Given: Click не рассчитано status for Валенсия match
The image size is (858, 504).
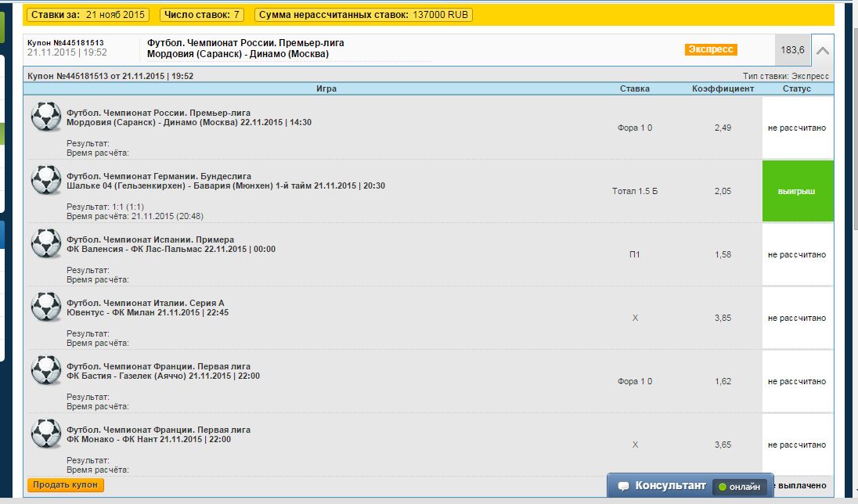Looking at the screenshot, I should pos(797,255).
